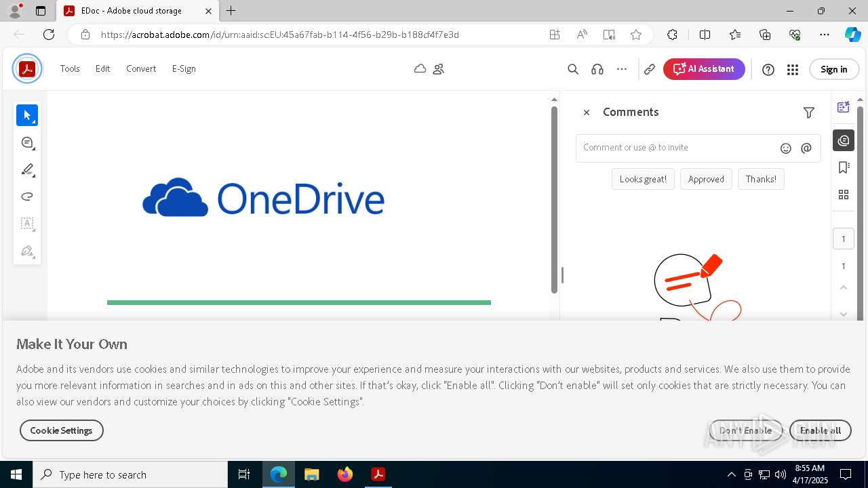Toggle the comments panel icon on right rail

pos(844,140)
